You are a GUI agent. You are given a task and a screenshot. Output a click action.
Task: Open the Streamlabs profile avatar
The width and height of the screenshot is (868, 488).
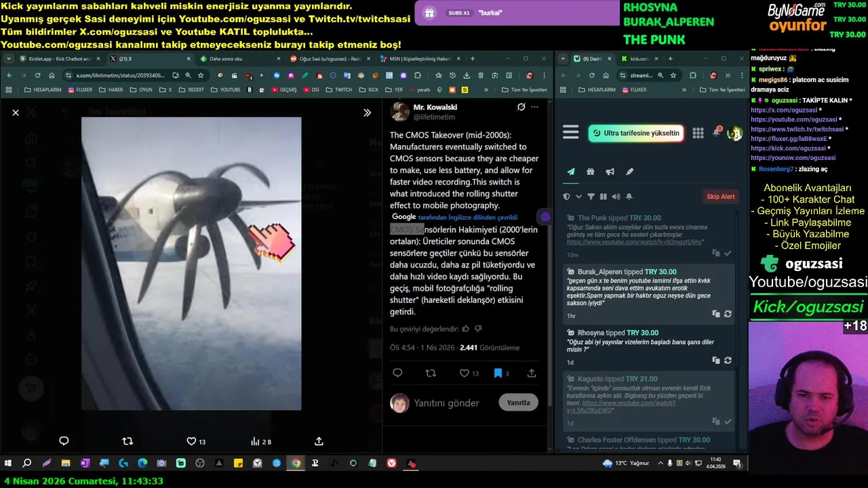[x=734, y=134]
